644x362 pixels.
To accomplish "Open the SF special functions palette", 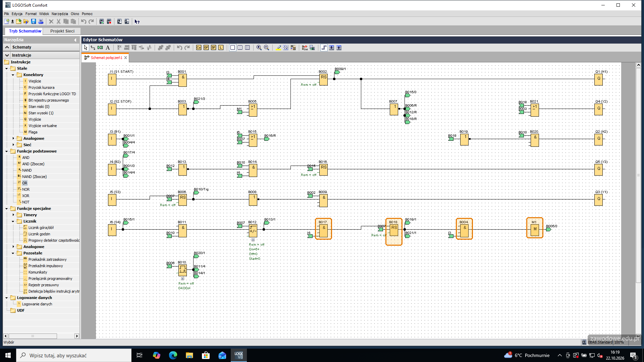I will pos(213,48).
